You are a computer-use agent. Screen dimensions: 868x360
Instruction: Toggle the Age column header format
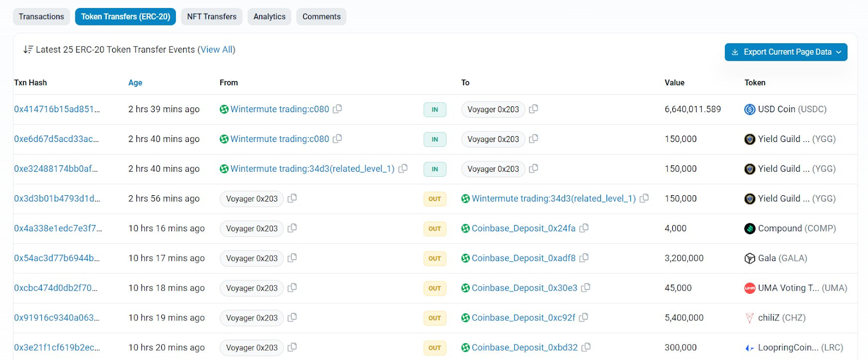pos(135,82)
